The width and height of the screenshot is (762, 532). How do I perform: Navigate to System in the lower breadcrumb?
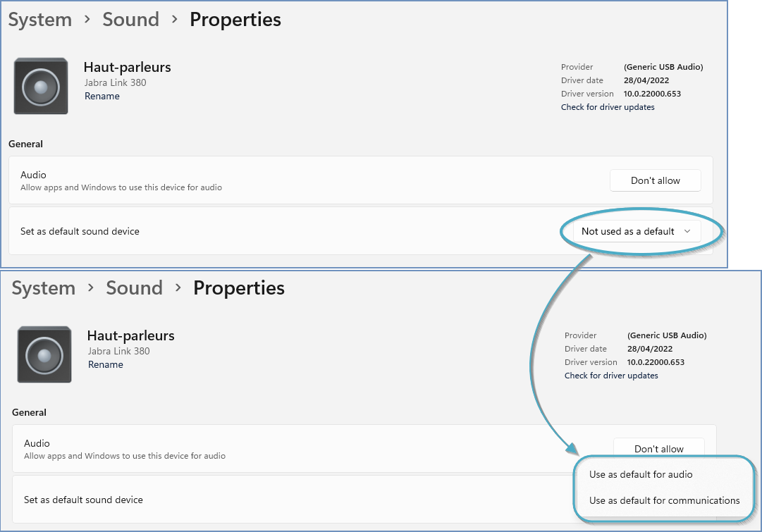click(x=44, y=288)
